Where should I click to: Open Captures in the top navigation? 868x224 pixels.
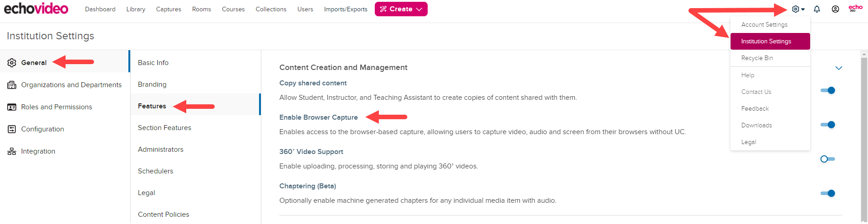(x=169, y=9)
